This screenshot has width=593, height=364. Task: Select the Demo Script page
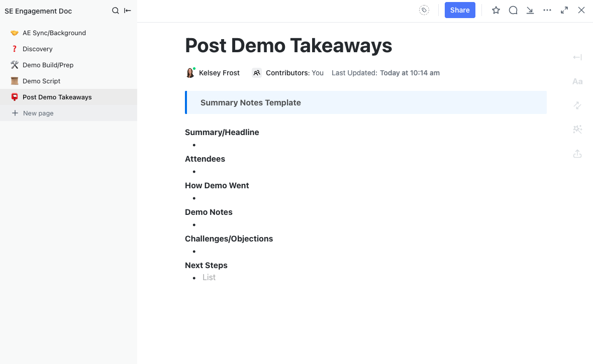(x=41, y=81)
